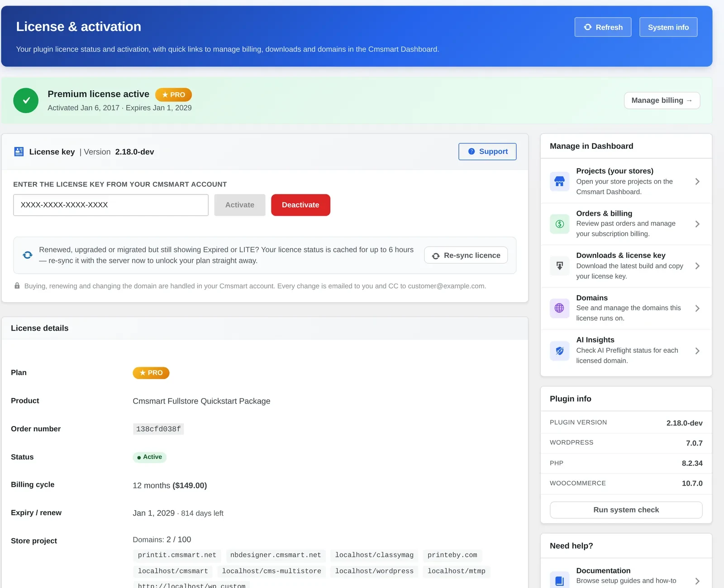Click Run system check button

pos(626,510)
